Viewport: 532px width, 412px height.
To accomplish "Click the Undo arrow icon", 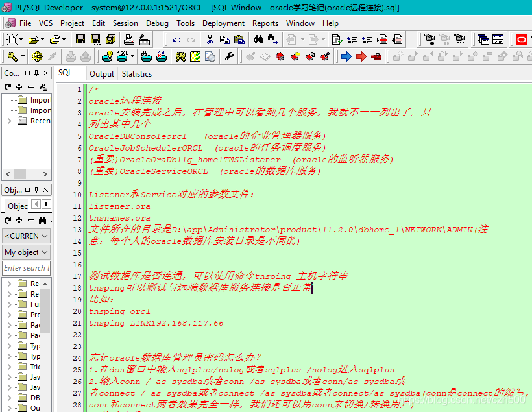I will click(x=176, y=40).
